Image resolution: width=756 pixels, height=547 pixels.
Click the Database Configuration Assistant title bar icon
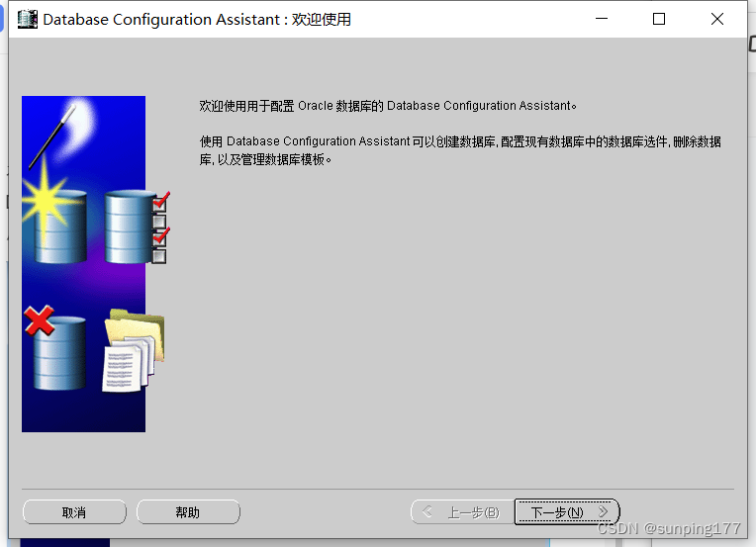click(x=28, y=19)
